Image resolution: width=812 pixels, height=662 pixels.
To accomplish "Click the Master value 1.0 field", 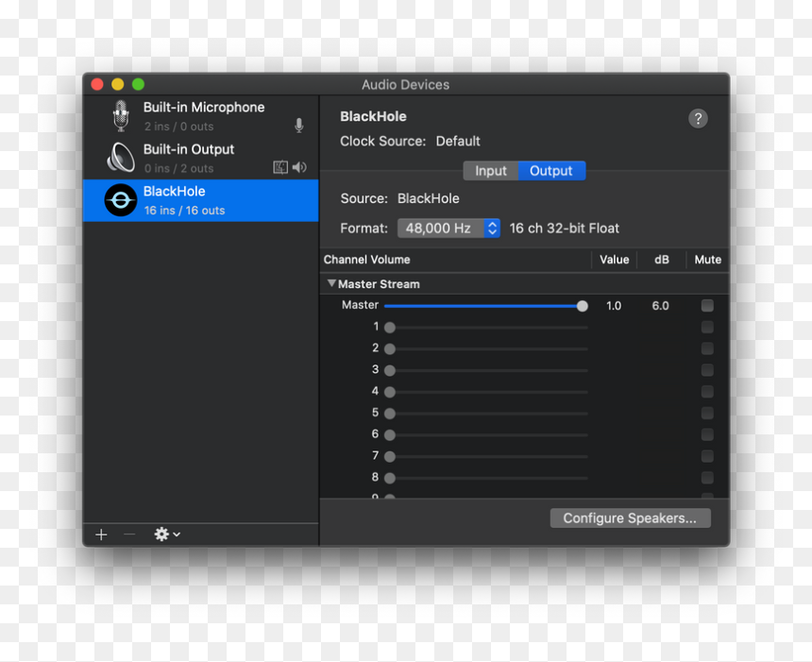I will [614, 306].
